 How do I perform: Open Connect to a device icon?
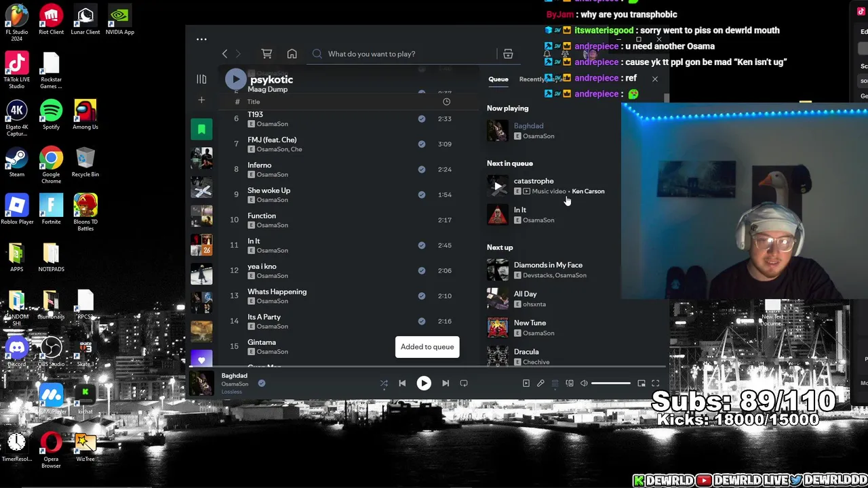pyautogui.click(x=570, y=384)
